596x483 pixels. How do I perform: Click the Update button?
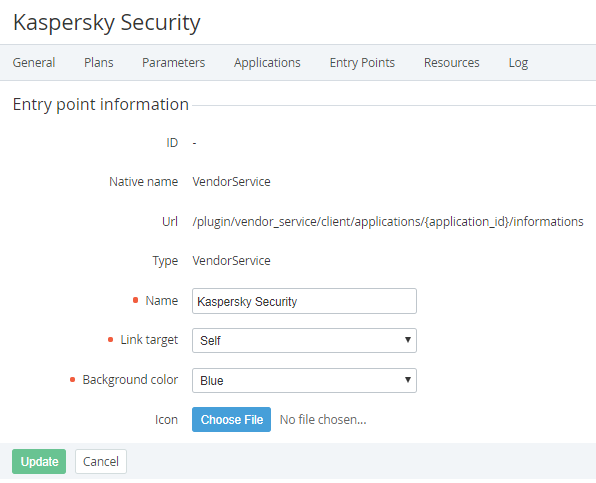click(39, 461)
